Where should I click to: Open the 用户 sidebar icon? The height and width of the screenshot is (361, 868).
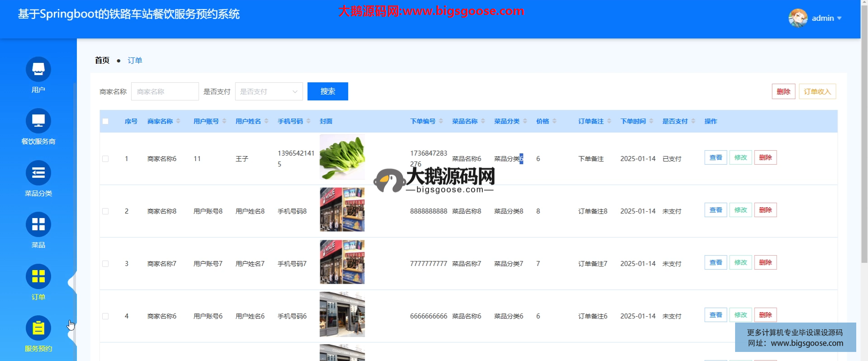[x=38, y=69]
